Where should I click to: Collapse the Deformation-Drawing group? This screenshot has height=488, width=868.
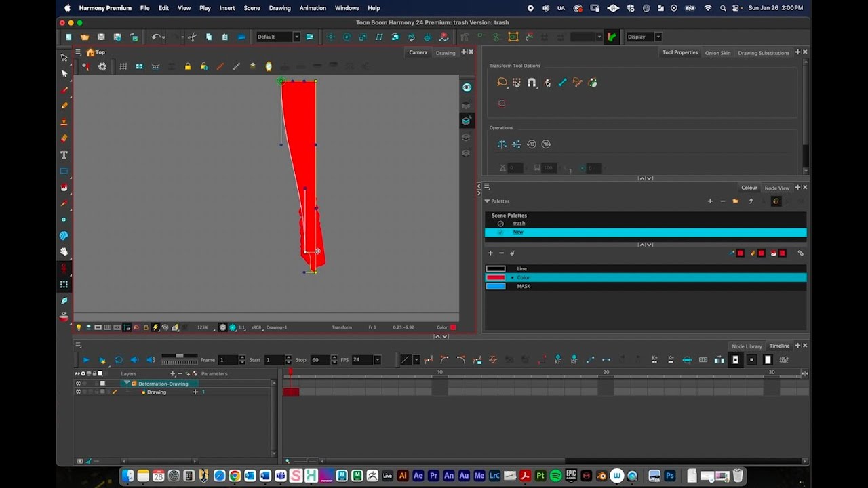[x=126, y=383]
